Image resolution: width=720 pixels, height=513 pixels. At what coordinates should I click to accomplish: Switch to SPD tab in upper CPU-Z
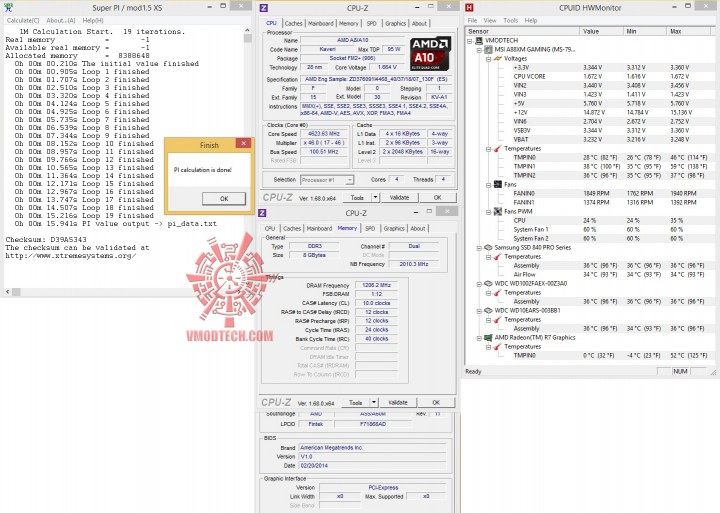tap(371, 23)
